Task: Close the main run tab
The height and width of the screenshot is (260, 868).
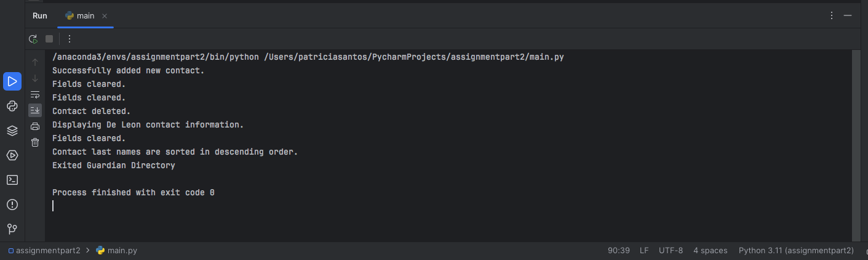Action: click(104, 16)
